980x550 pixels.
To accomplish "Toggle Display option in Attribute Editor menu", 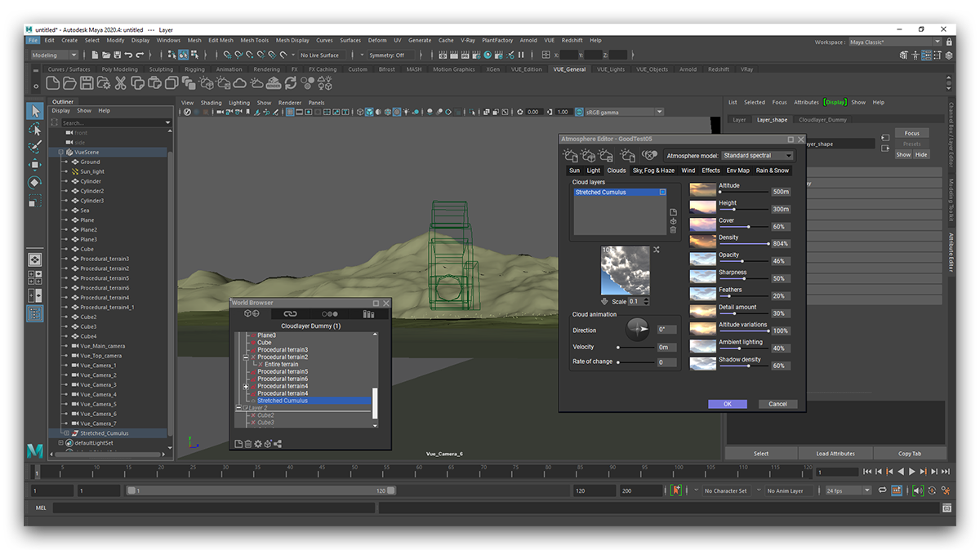I will pyautogui.click(x=835, y=102).
